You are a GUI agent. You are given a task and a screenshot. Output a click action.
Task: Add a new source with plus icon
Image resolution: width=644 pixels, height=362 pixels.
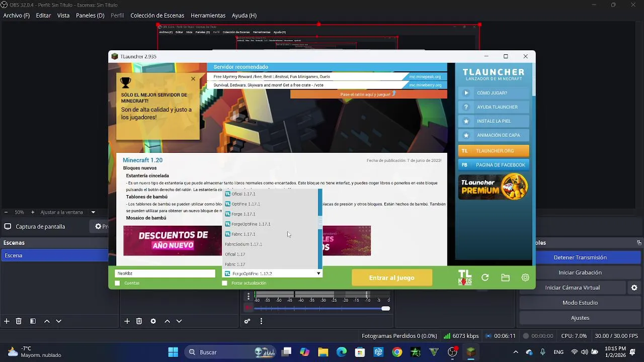[x=127, y=321]
